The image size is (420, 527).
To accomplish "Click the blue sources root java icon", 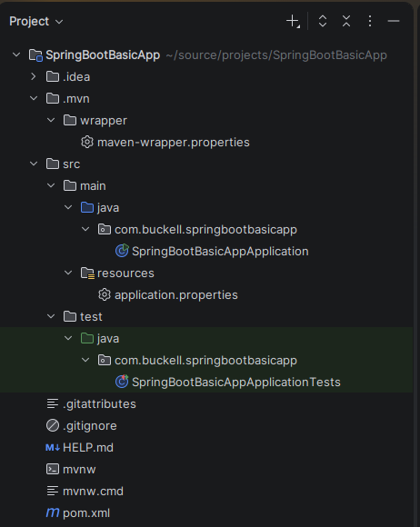I will pos(87,207).
